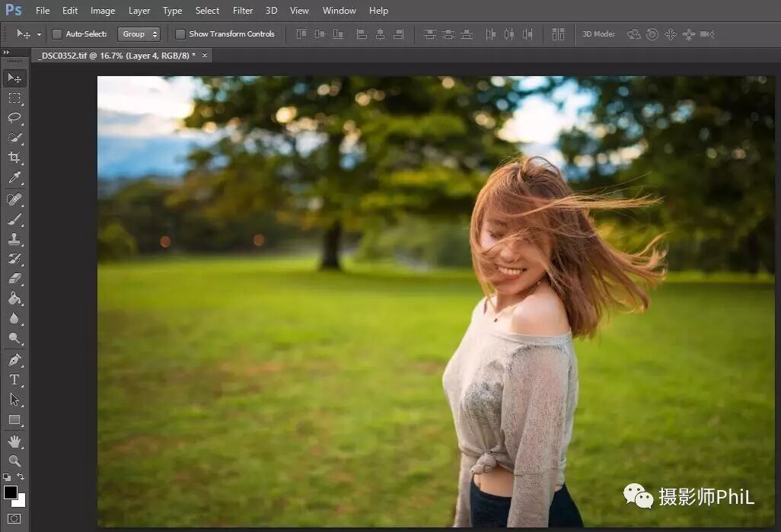
Task: Activate the Horizontal Type tool
Action: (x=14, y=379)
